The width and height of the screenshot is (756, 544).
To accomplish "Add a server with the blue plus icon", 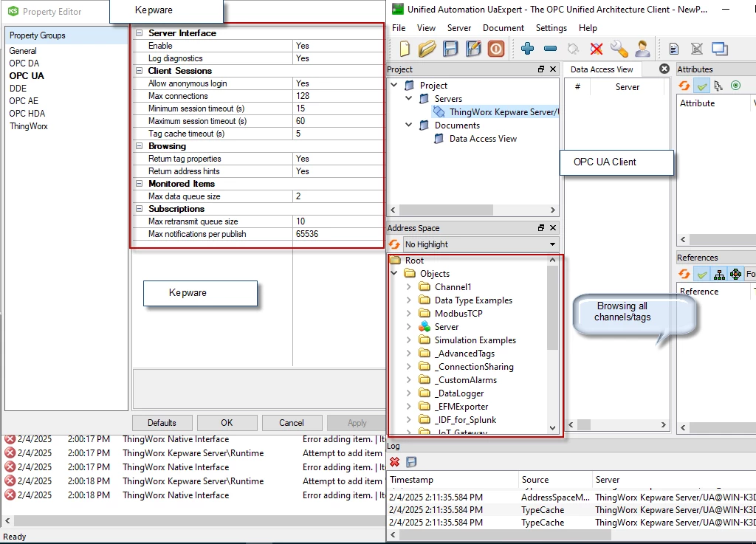I will pyautogui.click(x=527, y=48).
